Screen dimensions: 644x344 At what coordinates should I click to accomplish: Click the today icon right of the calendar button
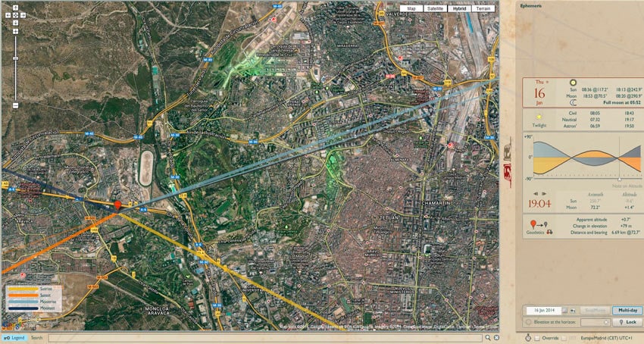(573, 311)
